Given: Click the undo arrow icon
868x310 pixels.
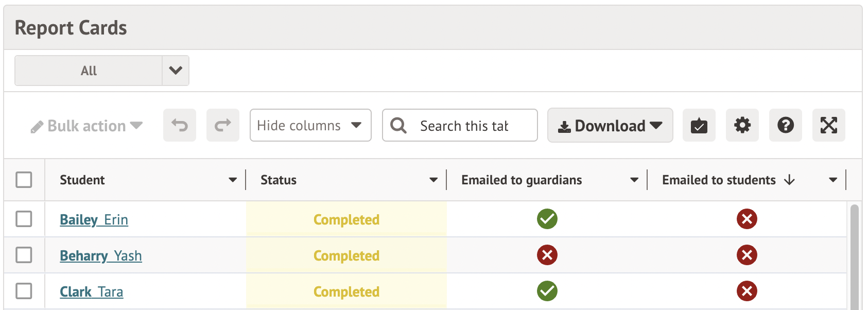Looking at the screenshot, I should pos(180,125).
